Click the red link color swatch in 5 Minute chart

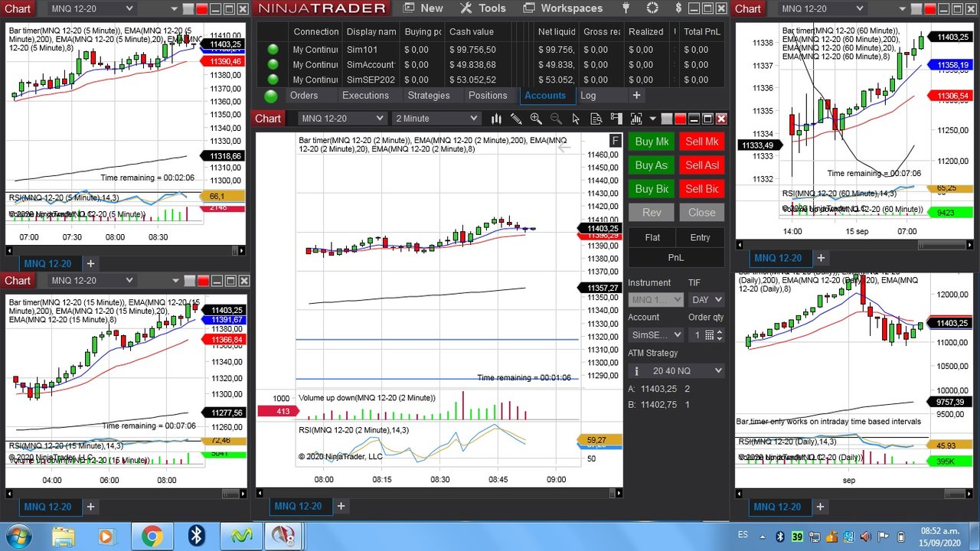pyautogui.click(x=202, y=9)
